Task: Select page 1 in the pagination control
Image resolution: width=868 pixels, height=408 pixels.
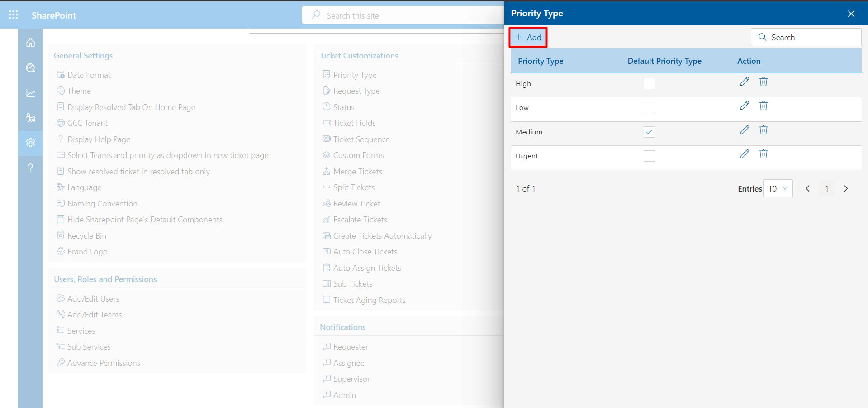Action: tap(826, 188)
